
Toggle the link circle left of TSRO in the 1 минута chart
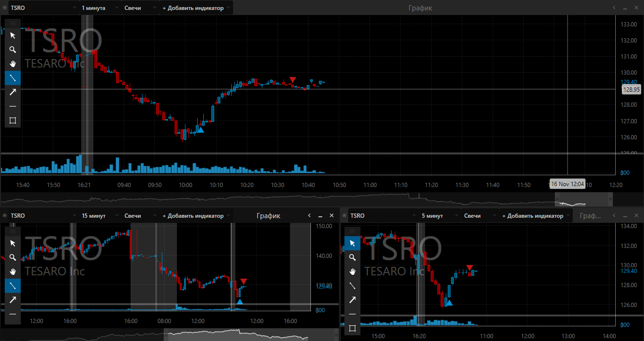point(4,8)
